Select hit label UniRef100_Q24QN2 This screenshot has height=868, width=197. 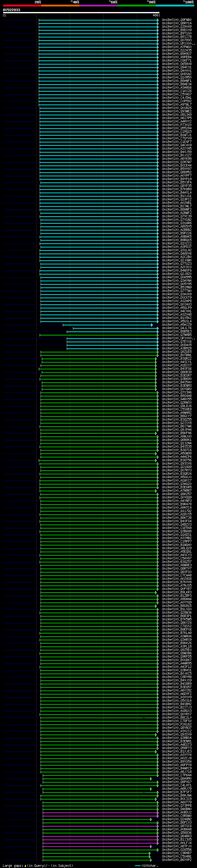point(176,819)
